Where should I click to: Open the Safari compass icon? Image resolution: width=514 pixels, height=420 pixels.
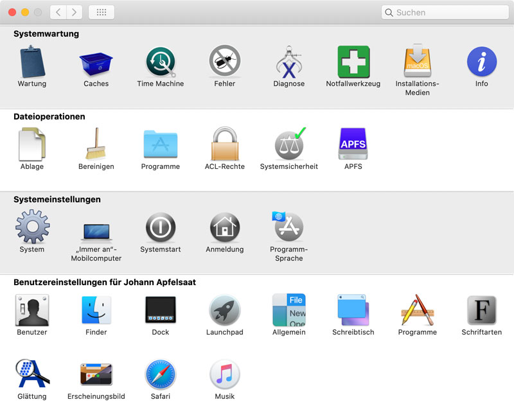point(161,374)
